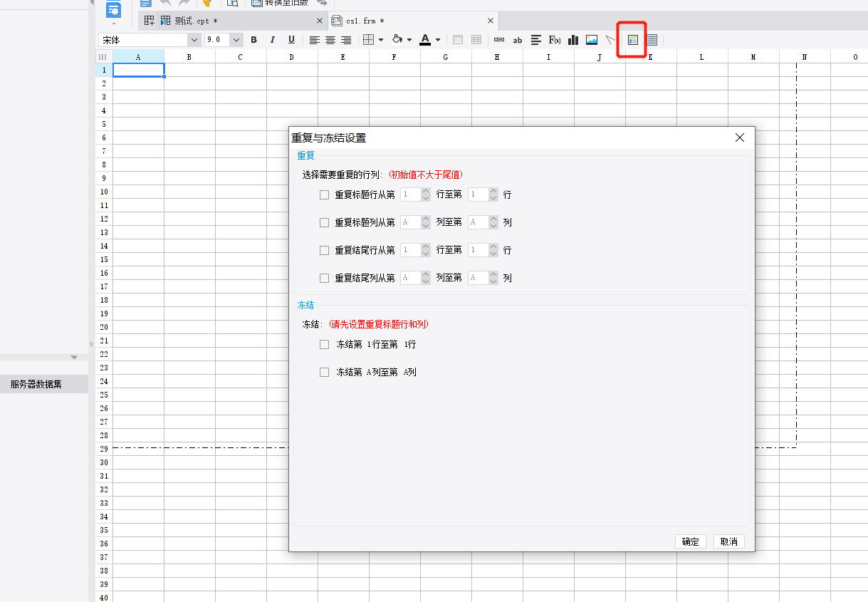Select column header B in grid
Screen dimensions: 868x602
coord(189,56)
